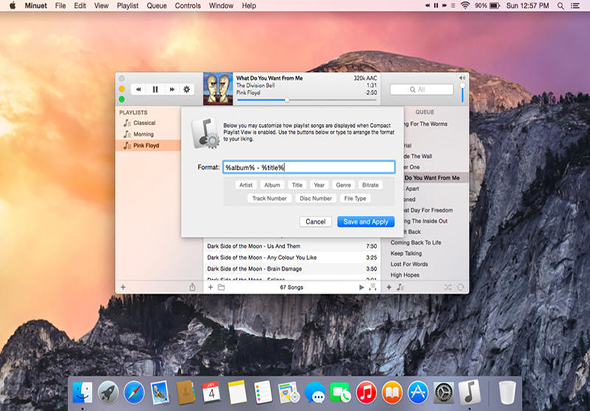The height and width of the screenshot is (411, 590).
Task: Add songs with the plus button under the song list
Action: 211,287
